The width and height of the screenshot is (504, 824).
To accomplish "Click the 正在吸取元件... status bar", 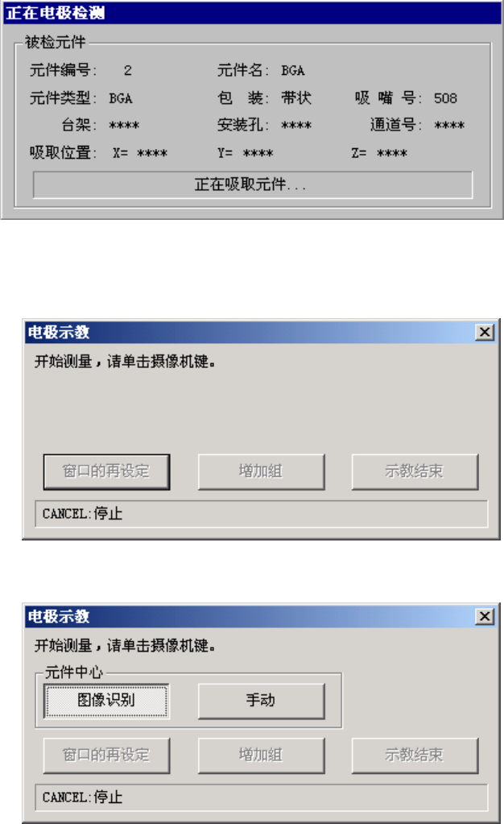I will point(253,185).
